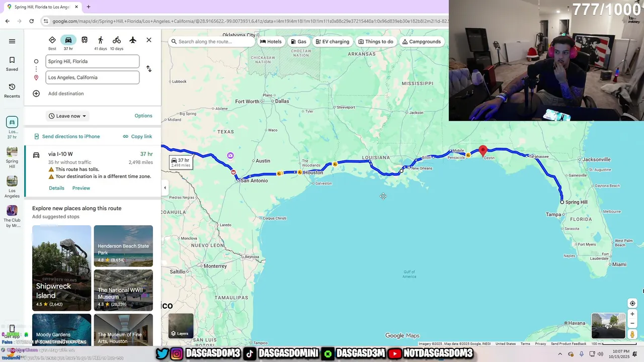644x362 pixels.
Task: Close the directions panel
Action: pyautogui.click(x=149, y=40)
